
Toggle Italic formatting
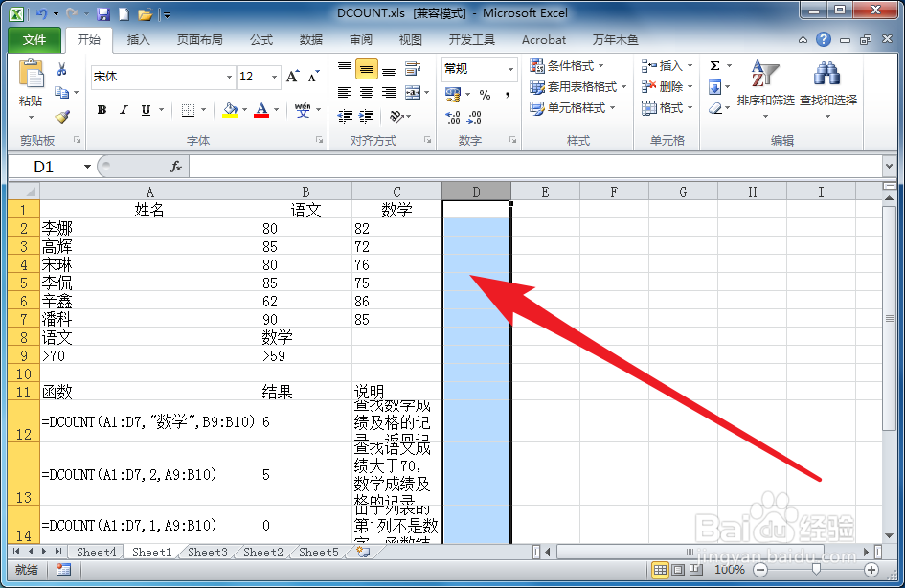pyautogui.click(x=124, y=109)
